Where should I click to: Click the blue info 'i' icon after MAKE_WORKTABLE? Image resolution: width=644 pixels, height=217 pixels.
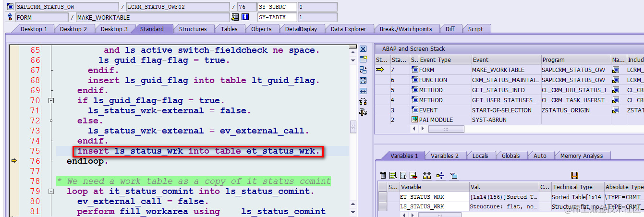[245, 17]
